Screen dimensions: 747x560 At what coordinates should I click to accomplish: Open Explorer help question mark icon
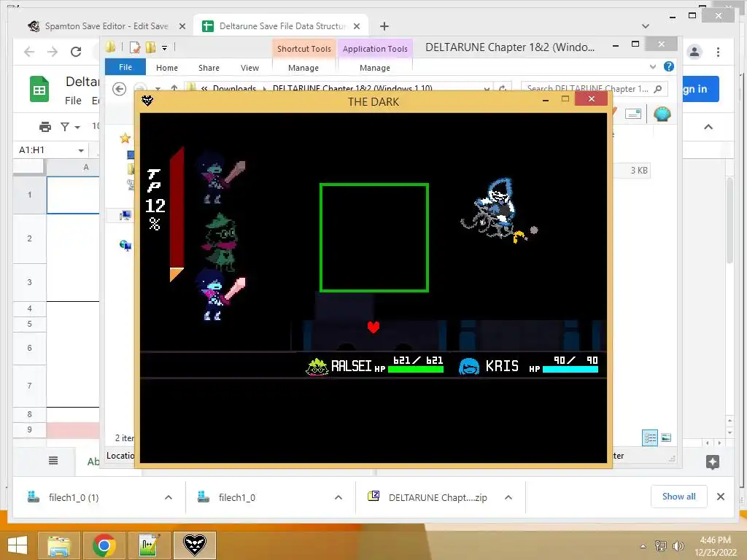click(x=669, y=66)
